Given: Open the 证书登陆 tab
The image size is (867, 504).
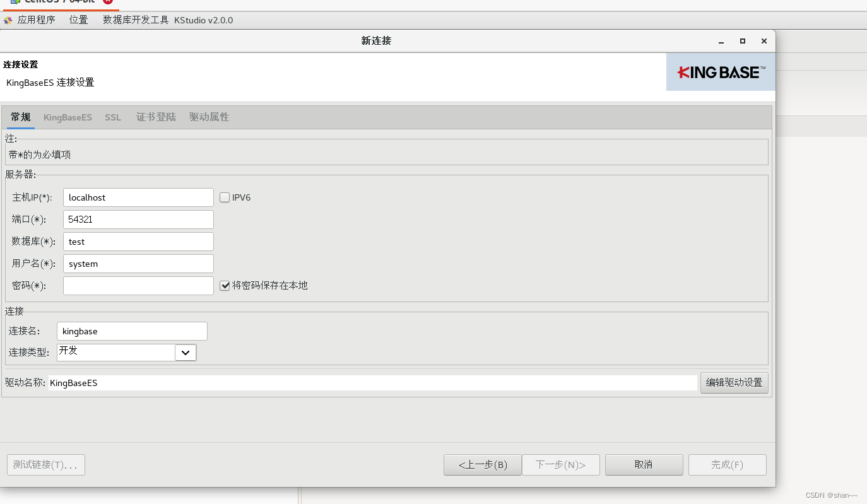Looking at the screenshot, I should click(156, 117).
